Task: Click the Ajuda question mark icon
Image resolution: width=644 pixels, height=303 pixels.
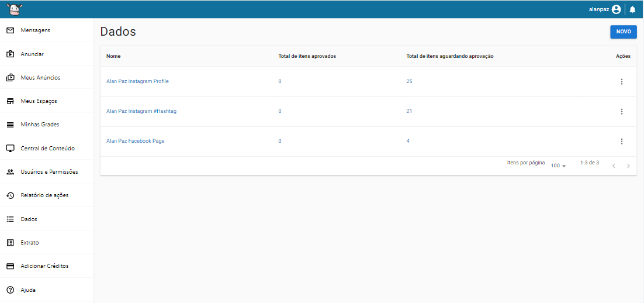Action: 11,290
